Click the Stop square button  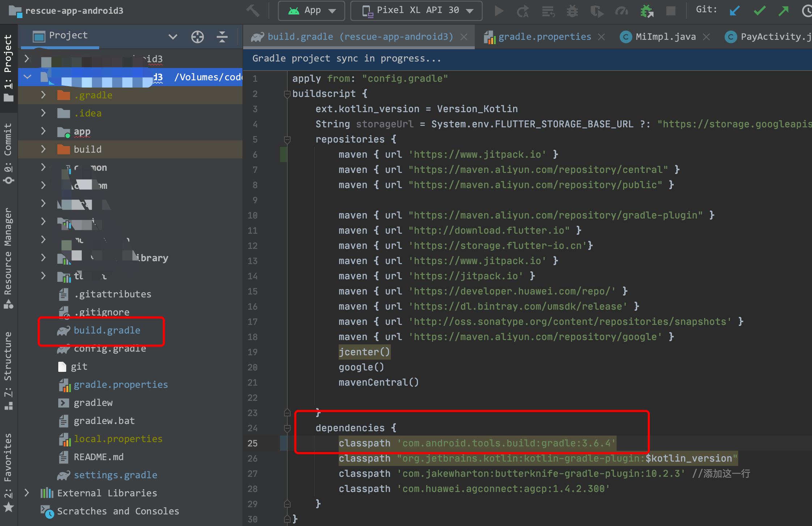tap(671, 11)
